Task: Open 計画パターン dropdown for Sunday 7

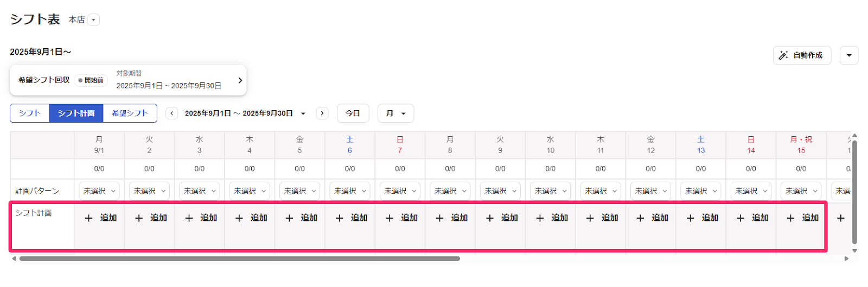Action: pos(400,191)
